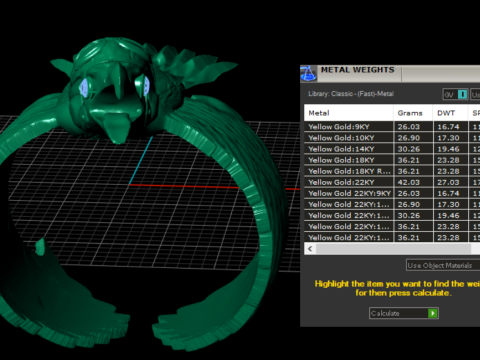Click the Use Object Materials button

[x=443, y=265]
